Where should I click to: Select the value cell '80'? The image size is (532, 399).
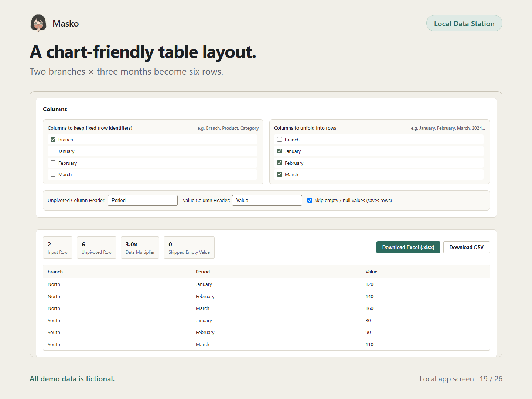pyautogui.click(x=368, y=320)
